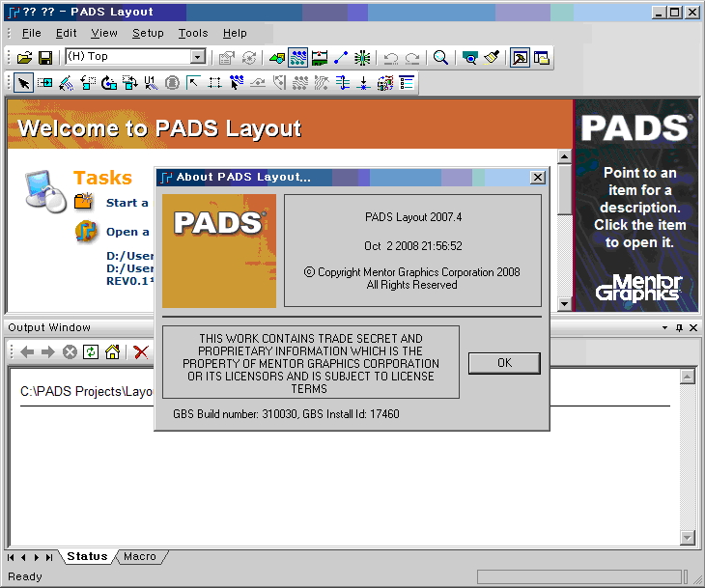The width and height of the screenshot is (705, 588).
Task: Click the Welcome page scrollbar thumb
Action: click(x=564, y=188)
